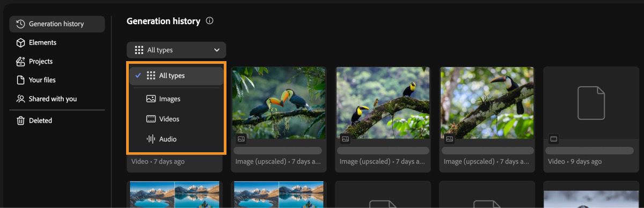The width and height of the screenshot is (644, 208).
Task: Click image type badge on single toucan card
Action: 450,139
